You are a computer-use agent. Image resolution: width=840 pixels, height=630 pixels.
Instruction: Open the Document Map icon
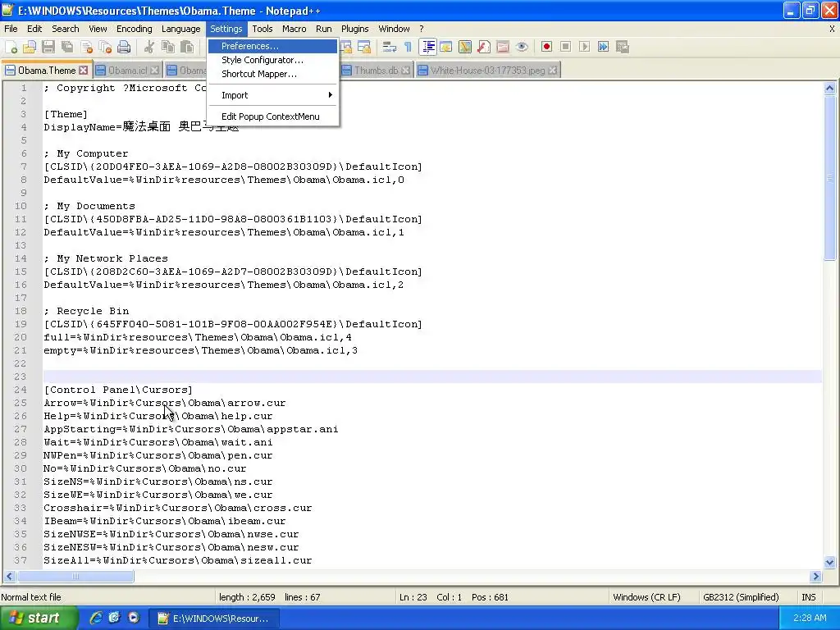click(x=465, y=47)
